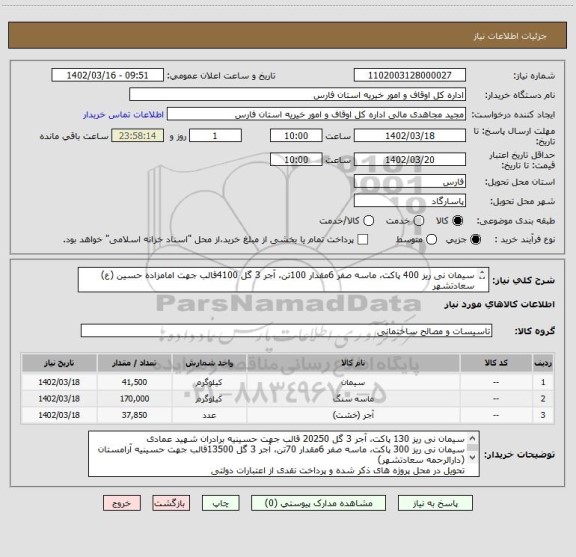This screenshot has width=576, height=557.
Task: Open the اطلاعات تماس خریدار link
Action: (x=123, y=115)
